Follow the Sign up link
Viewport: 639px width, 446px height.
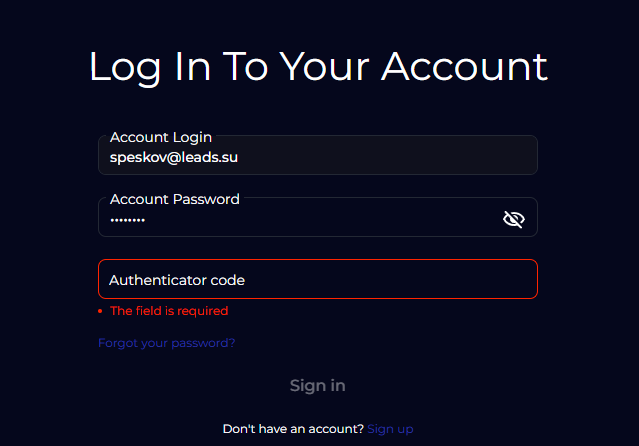click(x=390, y=429)
